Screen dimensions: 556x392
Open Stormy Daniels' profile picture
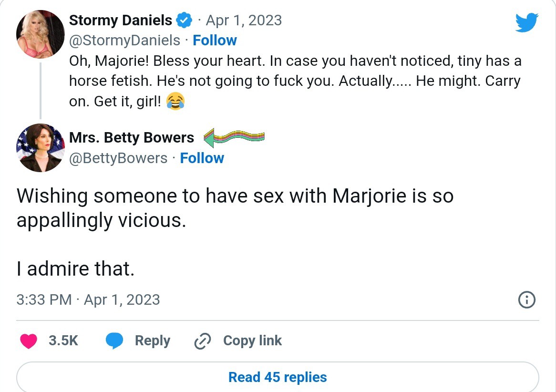41,34
